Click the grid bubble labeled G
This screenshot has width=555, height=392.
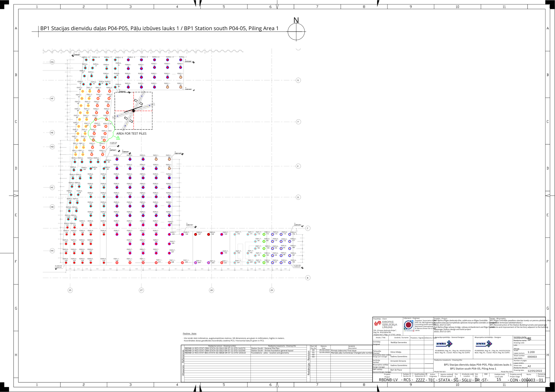[298, 80]
